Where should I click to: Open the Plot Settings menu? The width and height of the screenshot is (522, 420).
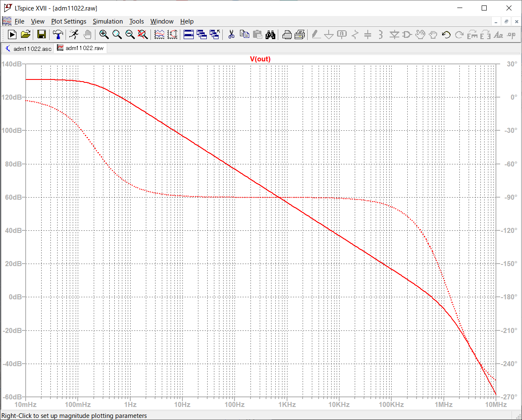69,21
